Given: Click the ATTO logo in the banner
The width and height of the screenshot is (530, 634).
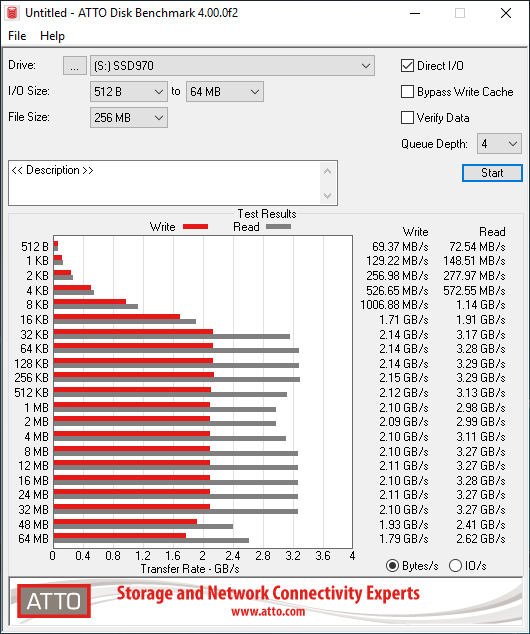Looking at the screenshot, I should (x=54, y=601).
